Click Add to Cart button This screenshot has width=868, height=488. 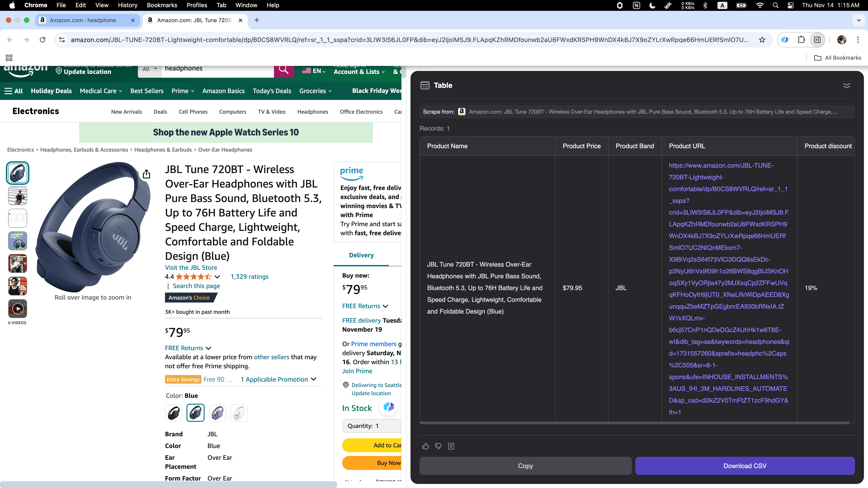point(372,445)
